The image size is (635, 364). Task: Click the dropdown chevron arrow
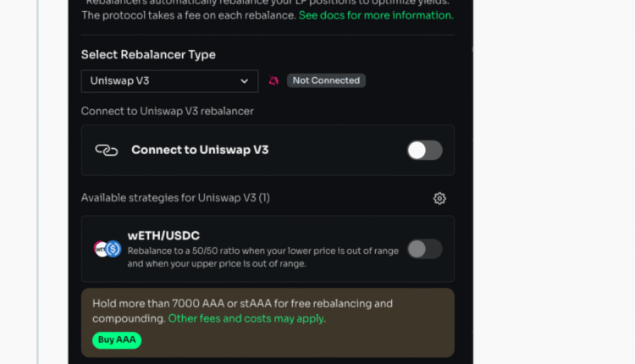coord(245,80)
